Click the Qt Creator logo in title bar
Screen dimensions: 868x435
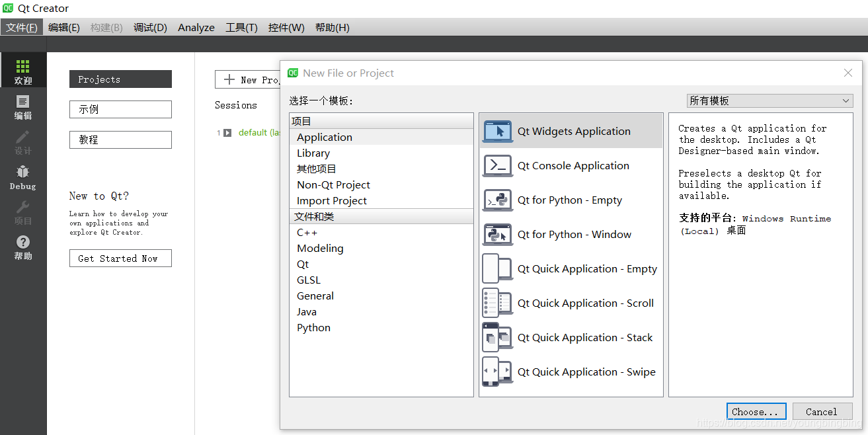tap(8, 9)
